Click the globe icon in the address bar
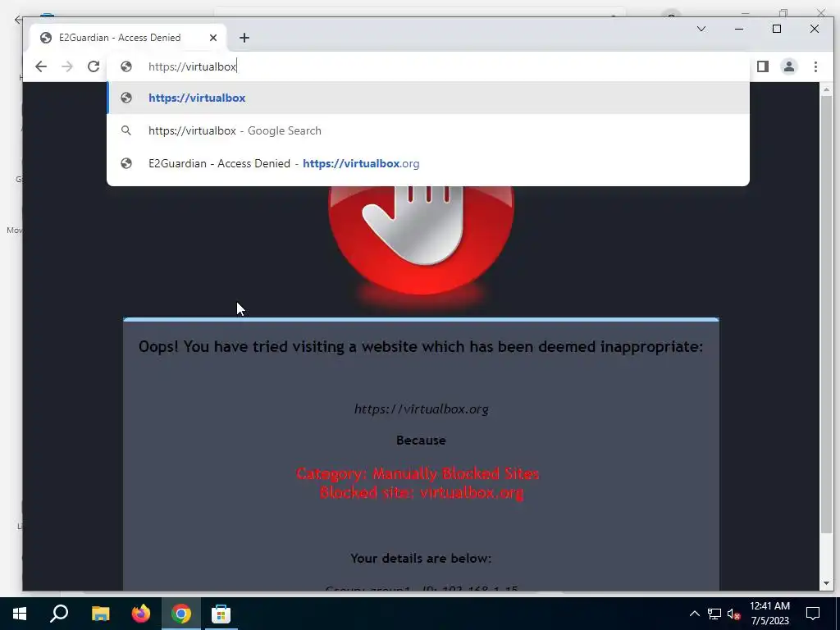This screenshot has height=630, width=840. [126, 66]
